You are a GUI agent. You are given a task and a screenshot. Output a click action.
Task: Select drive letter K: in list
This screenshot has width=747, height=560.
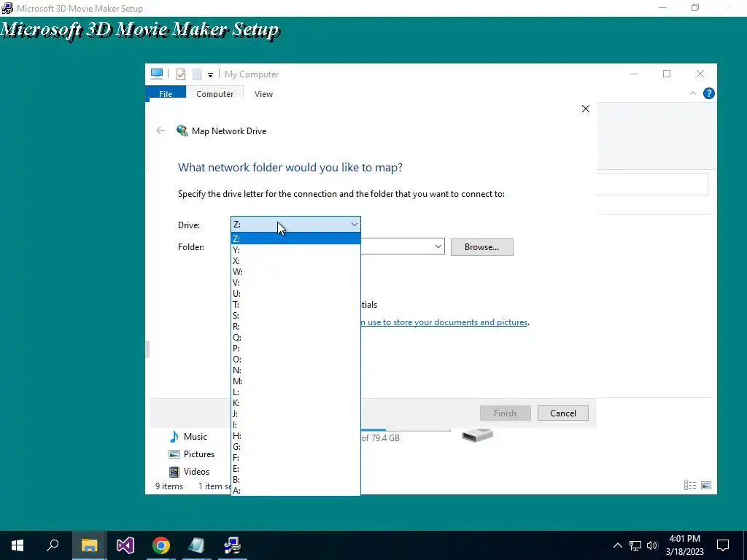pos(296,402)
